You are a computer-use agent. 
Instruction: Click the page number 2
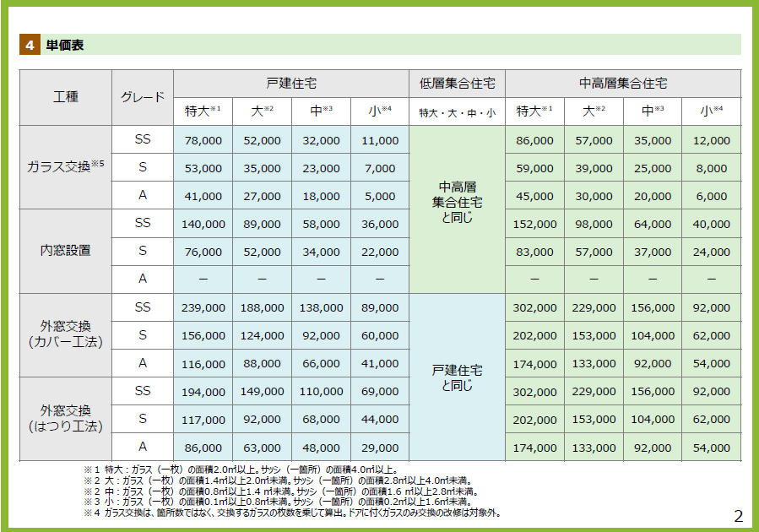pos(738,515)
